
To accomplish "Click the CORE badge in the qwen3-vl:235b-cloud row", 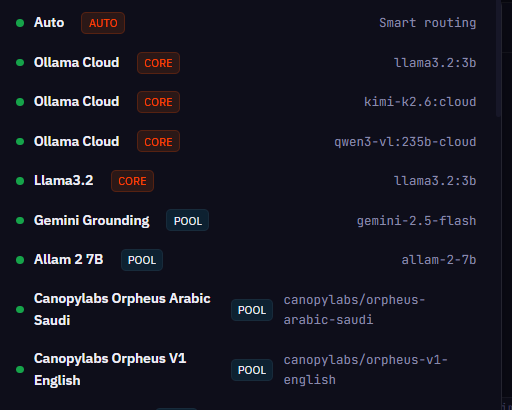I will (x=158, y=142).
